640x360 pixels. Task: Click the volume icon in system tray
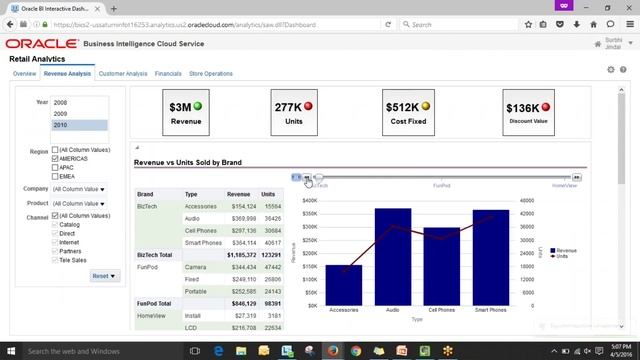[x=587, y=351]
